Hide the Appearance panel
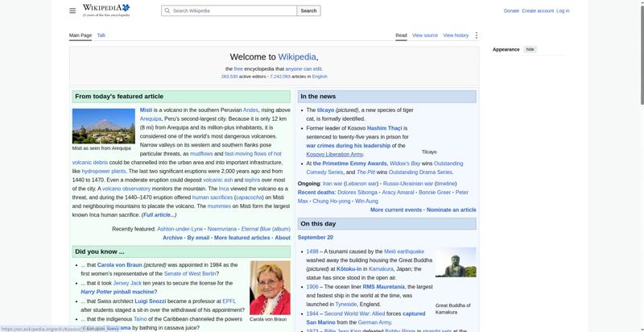Viewport: 644px width, 332px height. coord(530,49)
